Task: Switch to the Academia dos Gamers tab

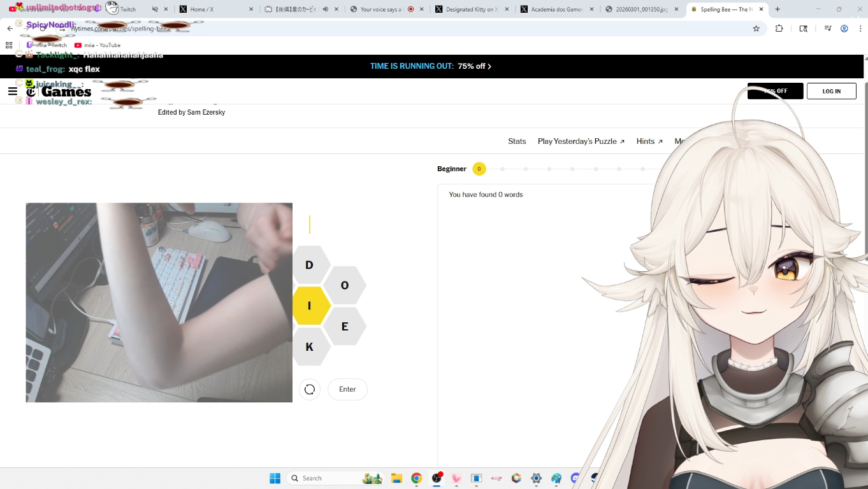Action: point(557,10)
